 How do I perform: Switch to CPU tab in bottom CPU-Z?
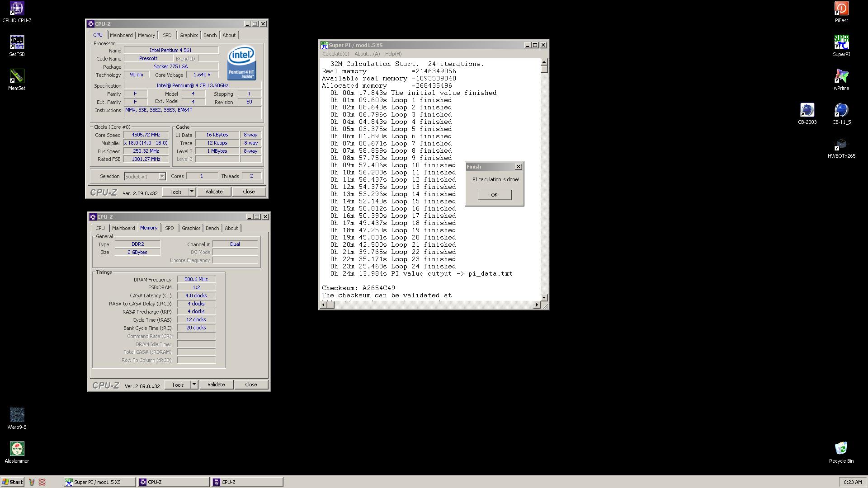pyautogui.click(x=100, y=228)
